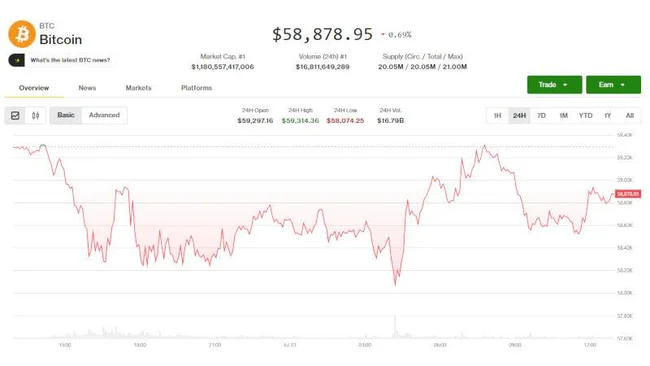
Task: Show the All time range
Action: pos(630,116)
